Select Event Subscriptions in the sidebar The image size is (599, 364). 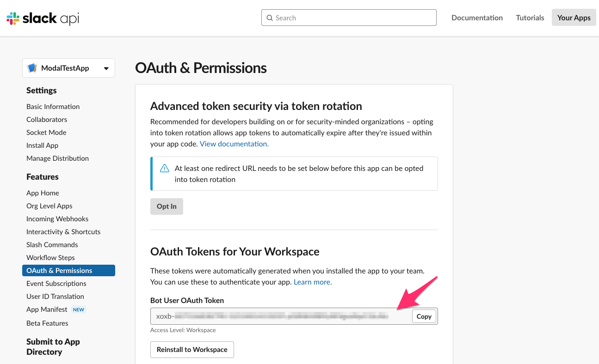(56, 283)
